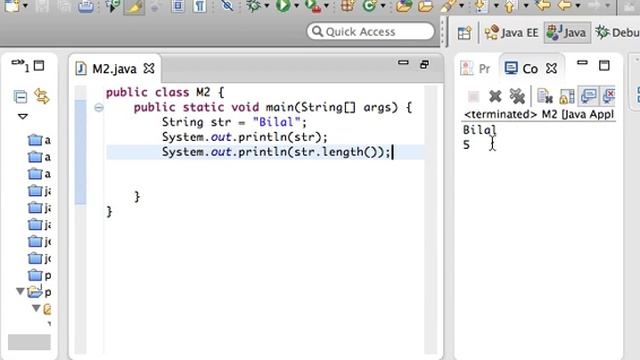Viewport: 640px width, 360px height.
Task: Click the New Java Package icon
Action: (x=347, y=6)
